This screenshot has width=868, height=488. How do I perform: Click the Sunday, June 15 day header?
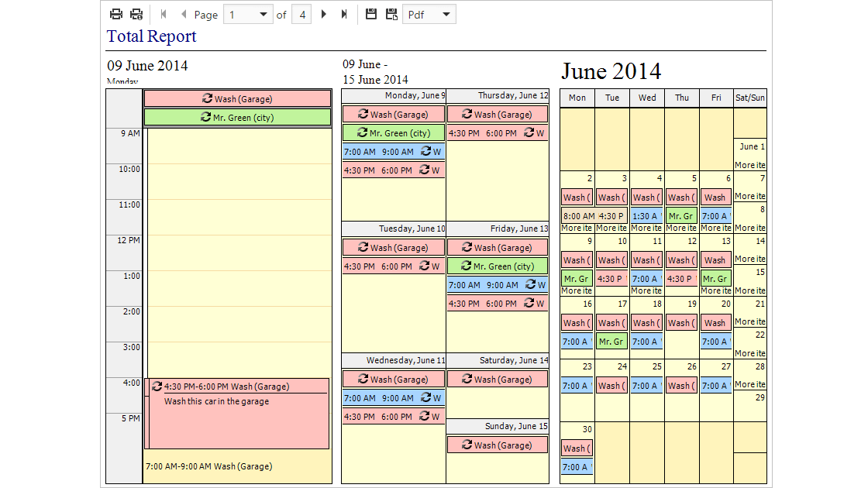(x=498, y=426)
